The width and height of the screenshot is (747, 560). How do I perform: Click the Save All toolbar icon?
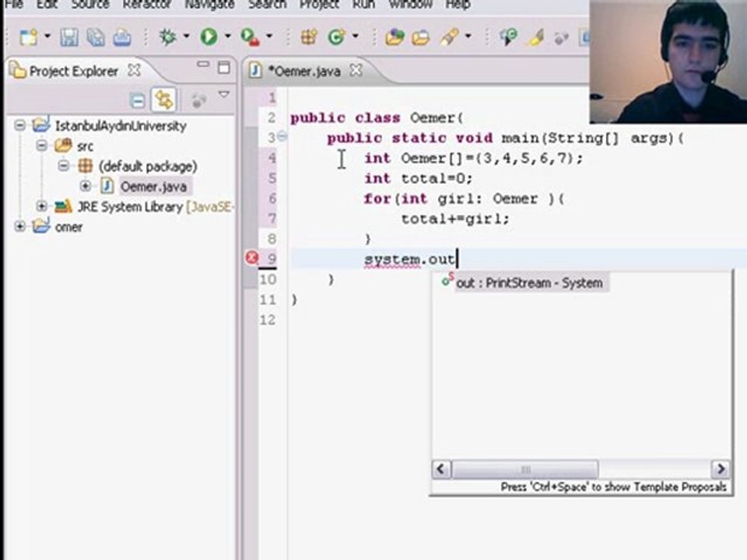click(96, 37)
